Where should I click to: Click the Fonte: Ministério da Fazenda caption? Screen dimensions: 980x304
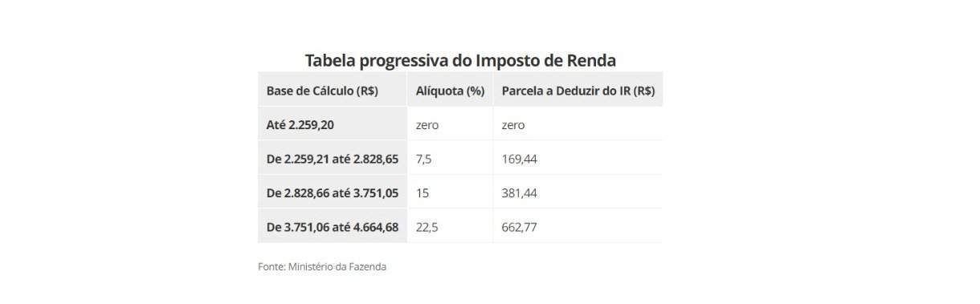(322, 266)
